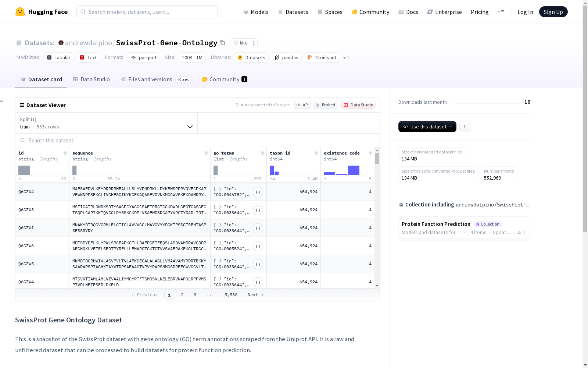Image resolution: width=588 pixels, height=368 pixels.
Task: Jump to page 5,530 of the dataset
Action: 231,295
